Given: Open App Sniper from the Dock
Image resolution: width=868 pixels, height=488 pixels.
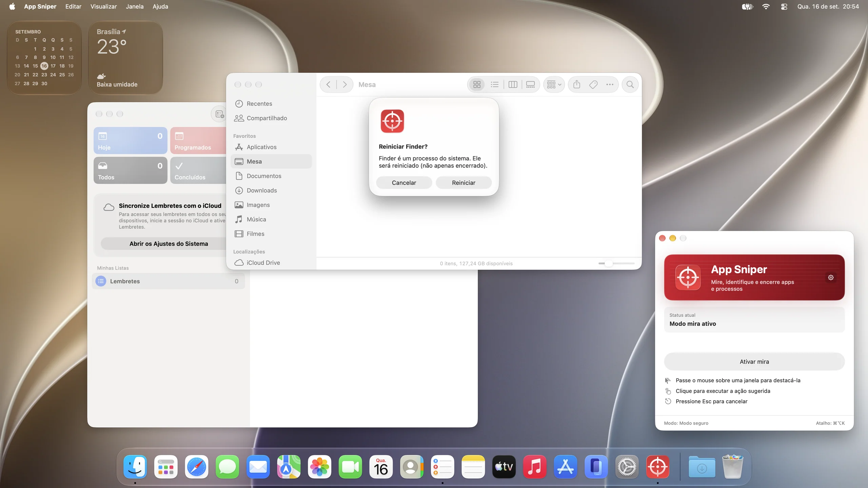Looking at the screenshot, I should (x=658, y=467).
